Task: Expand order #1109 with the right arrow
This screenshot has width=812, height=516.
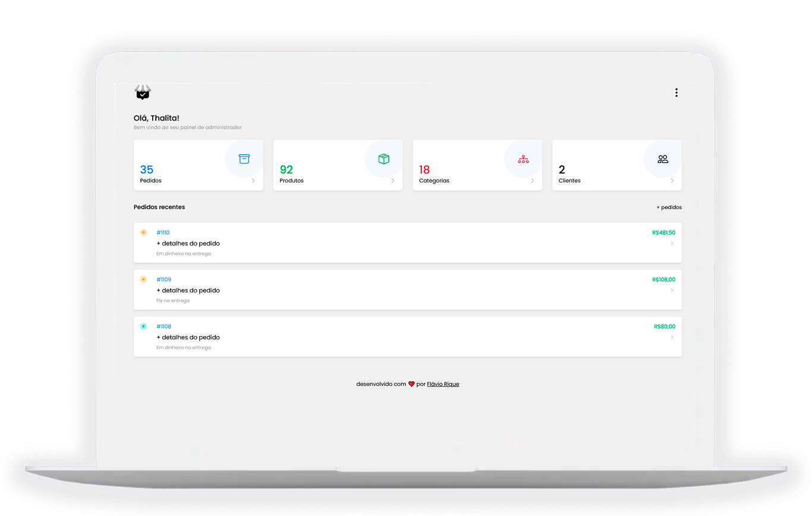Action: pos(672,290)
